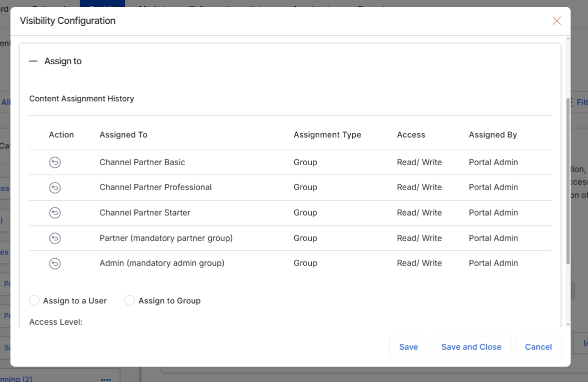Revoke assignment for Channel Partner Professional
Image resolution: width=588 pixels, height=382 pixels.
coord(55,188)
